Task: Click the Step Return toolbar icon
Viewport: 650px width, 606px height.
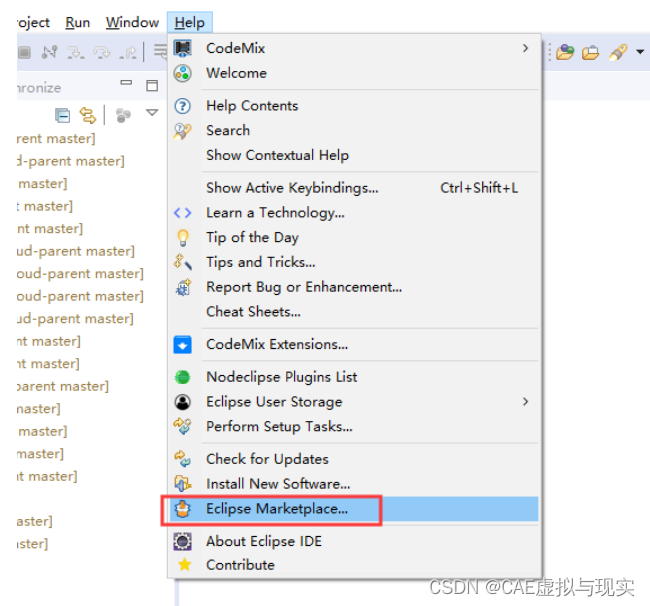Action: click(x=128, y=53)
